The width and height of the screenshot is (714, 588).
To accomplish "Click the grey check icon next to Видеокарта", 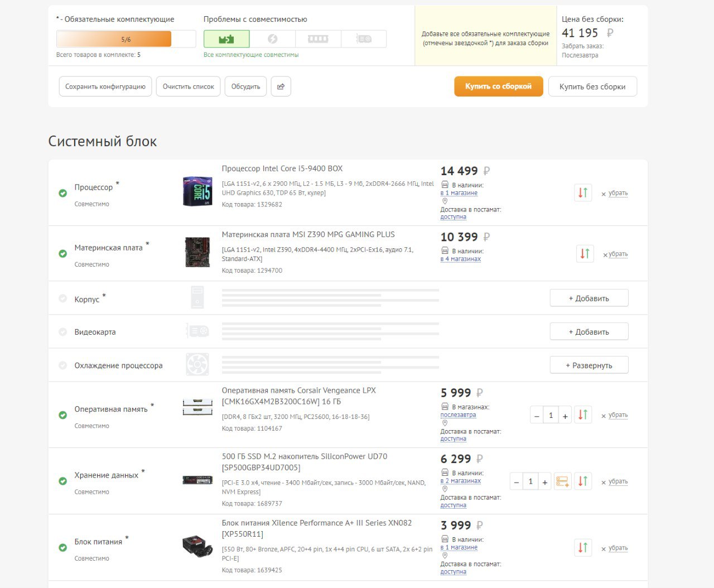I will (63, 332).
